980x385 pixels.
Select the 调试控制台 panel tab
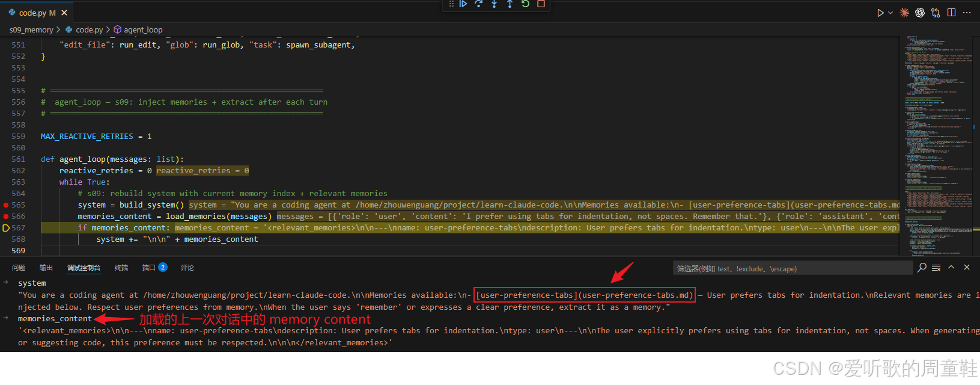tap(84, 268)
